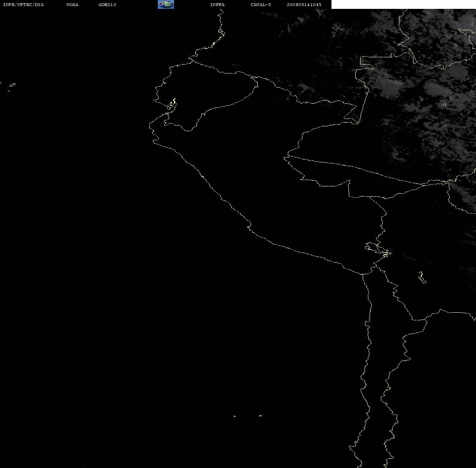The height and width of the screenshot is (468, 476).
Task: Click the 200805141045 timestamp text
Action: pyautogui.click(x=304, y=4)
